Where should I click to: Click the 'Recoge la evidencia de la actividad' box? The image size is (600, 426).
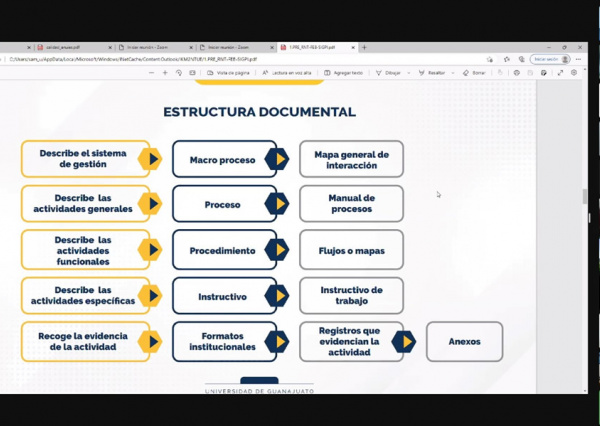pyautogui.click(x=85, y=341)
